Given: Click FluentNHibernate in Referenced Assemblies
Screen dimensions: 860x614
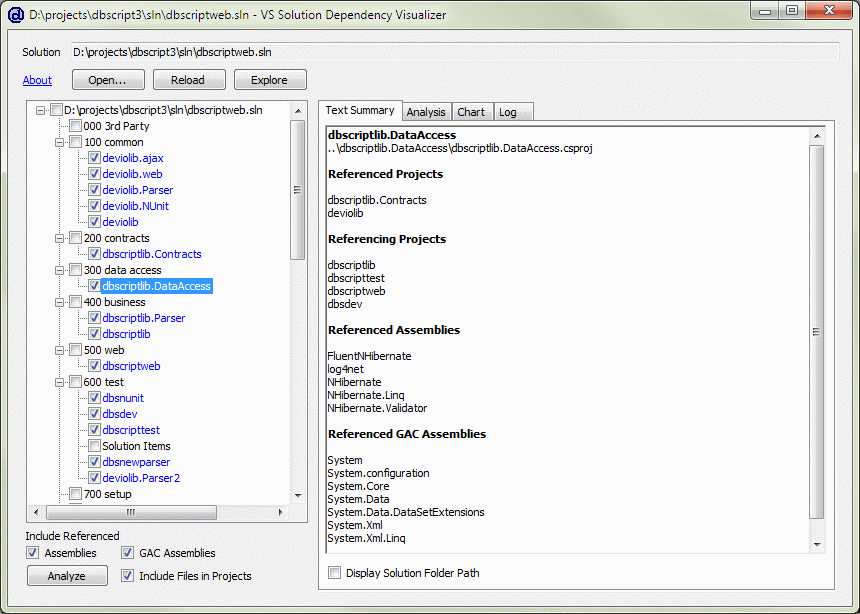Looking at the screenshot, I should [x=369, y=356].
